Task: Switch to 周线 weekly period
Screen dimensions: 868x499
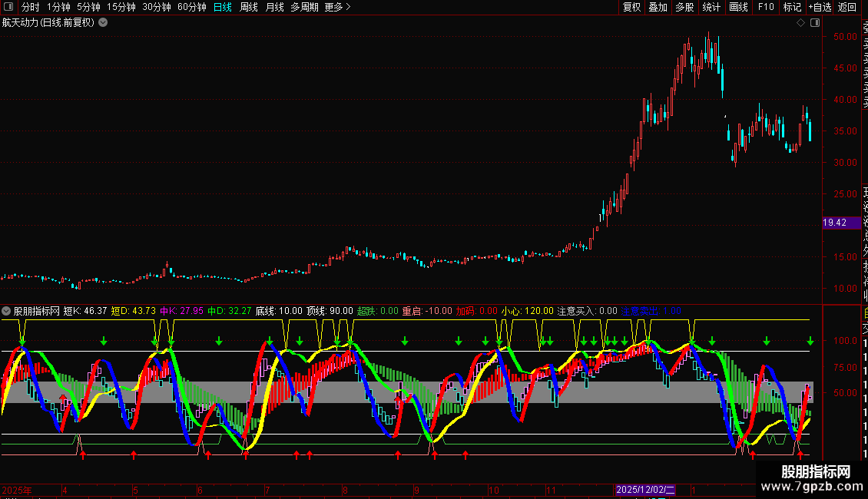Action: point(249,7)
